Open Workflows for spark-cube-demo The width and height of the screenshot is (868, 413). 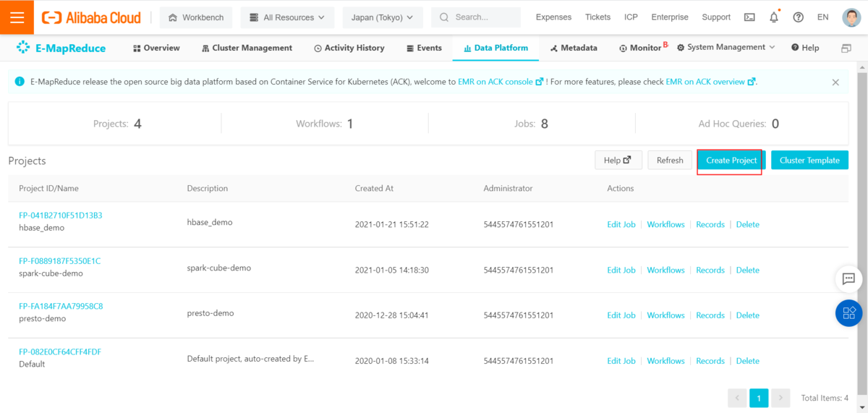click(x=665, y=270)
